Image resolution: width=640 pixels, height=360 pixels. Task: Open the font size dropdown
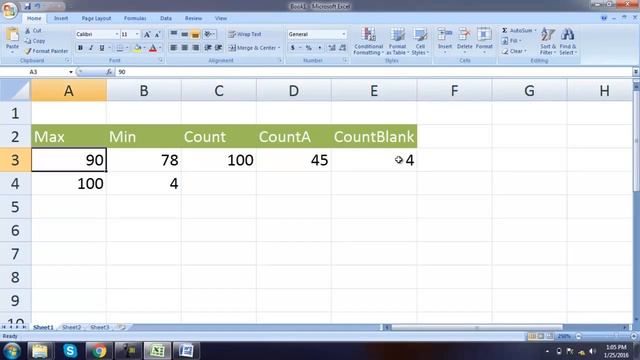[137, 34]
